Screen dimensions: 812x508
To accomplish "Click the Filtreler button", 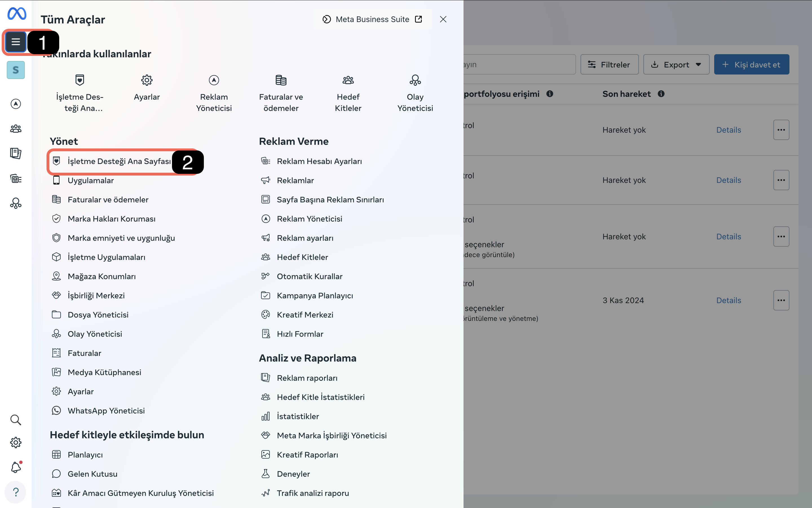I will click(x=609, y=65).
